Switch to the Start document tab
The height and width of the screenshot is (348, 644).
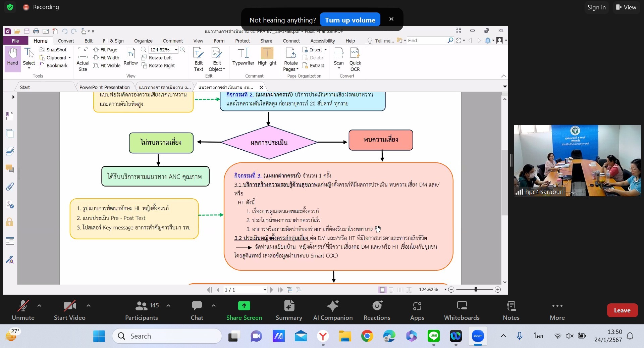coord(25,87)
